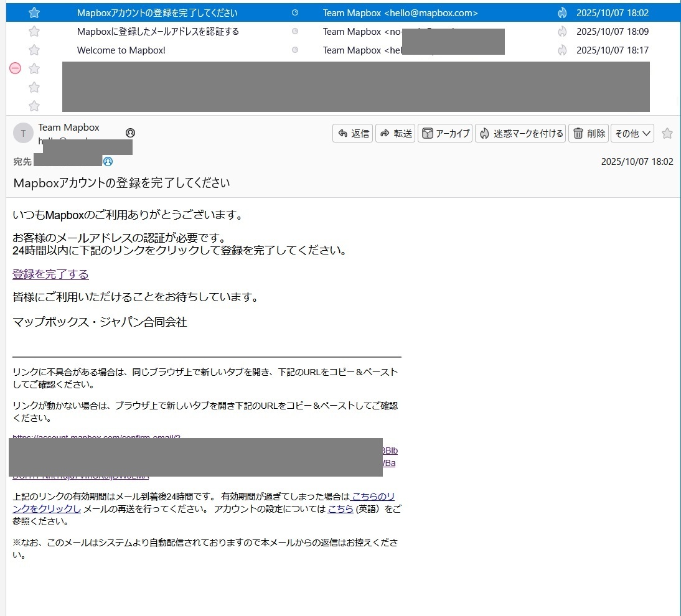Star the open message in the header
Viewport: 681px width, 616px height.
[x=667, y=133]
